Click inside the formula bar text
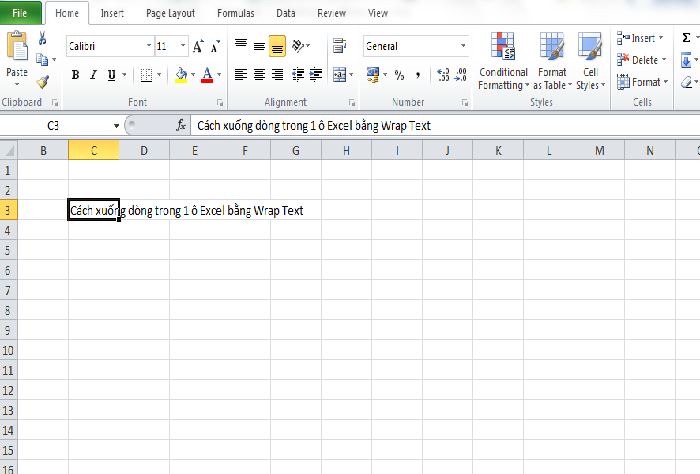 313,126
